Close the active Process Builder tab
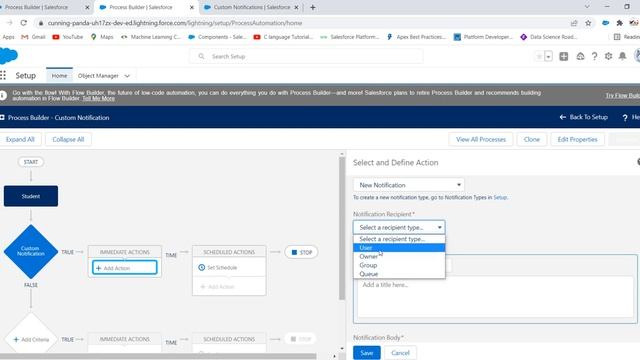Image resolution: width=640 pixels, height=360 pixels. (192, 7)
